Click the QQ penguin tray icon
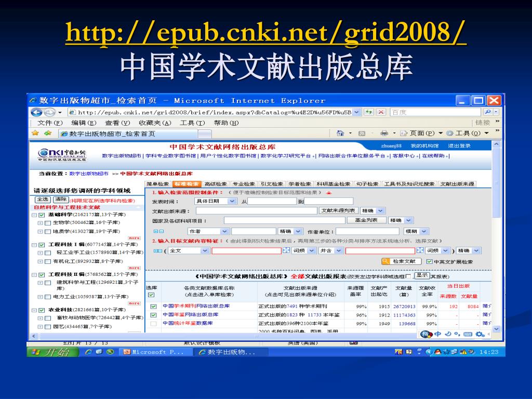This screenshot has height=399, width=532. 437,352
